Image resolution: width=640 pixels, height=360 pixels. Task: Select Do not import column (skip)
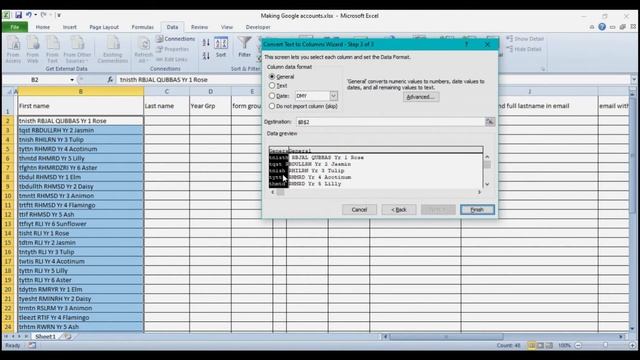[x=272, y=106]
